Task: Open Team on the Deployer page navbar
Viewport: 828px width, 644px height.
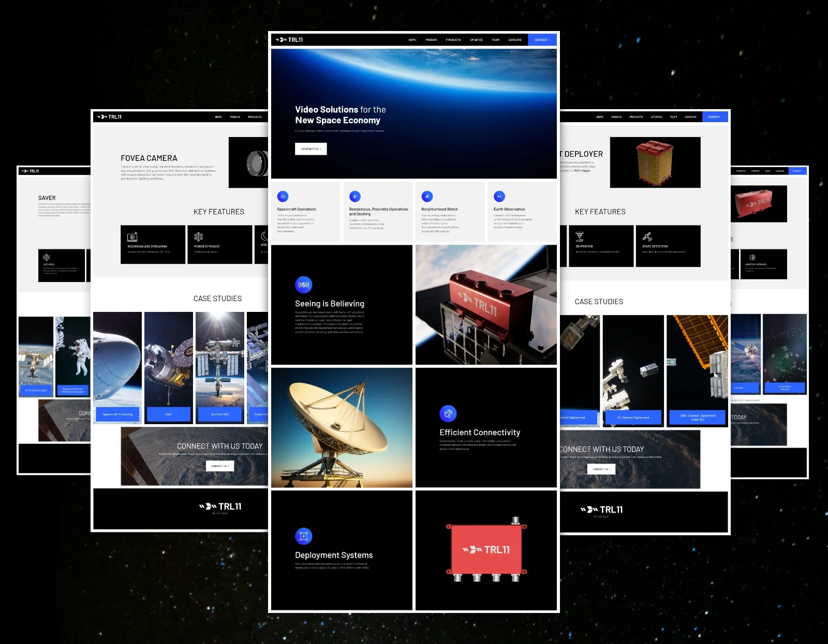Action: coord(673,117)
